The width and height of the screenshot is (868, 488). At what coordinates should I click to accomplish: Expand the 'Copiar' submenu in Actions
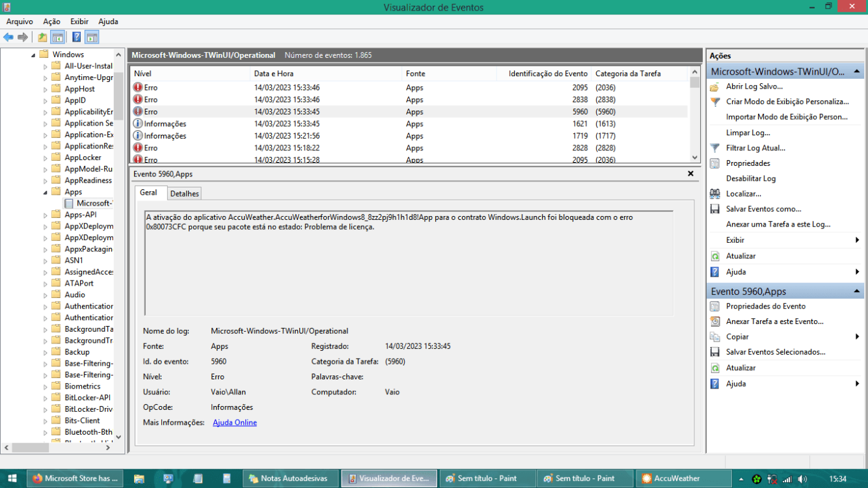pyautogui.click(x=857, y=336)
